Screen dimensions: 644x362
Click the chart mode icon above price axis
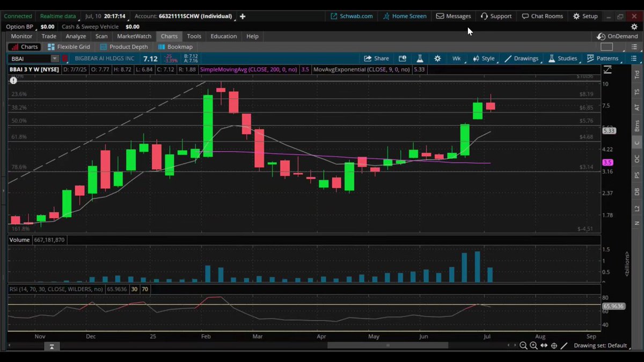[608, 70]
